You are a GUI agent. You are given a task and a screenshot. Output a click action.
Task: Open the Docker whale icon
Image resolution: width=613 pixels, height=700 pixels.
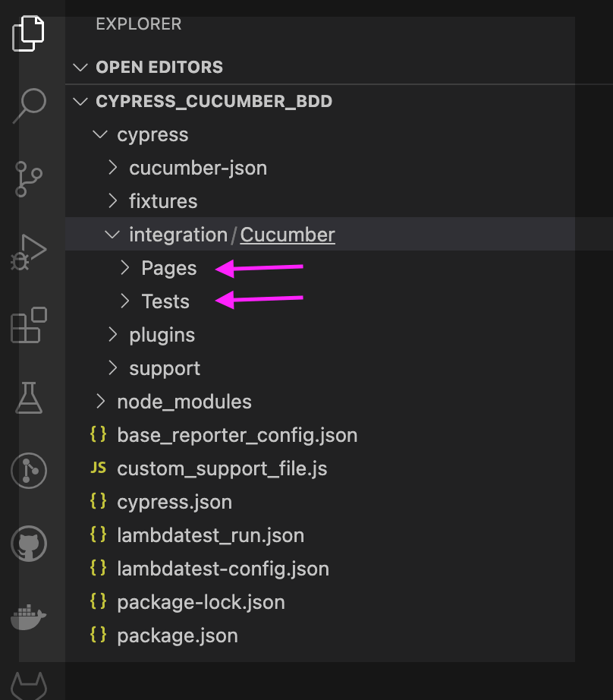29,616
